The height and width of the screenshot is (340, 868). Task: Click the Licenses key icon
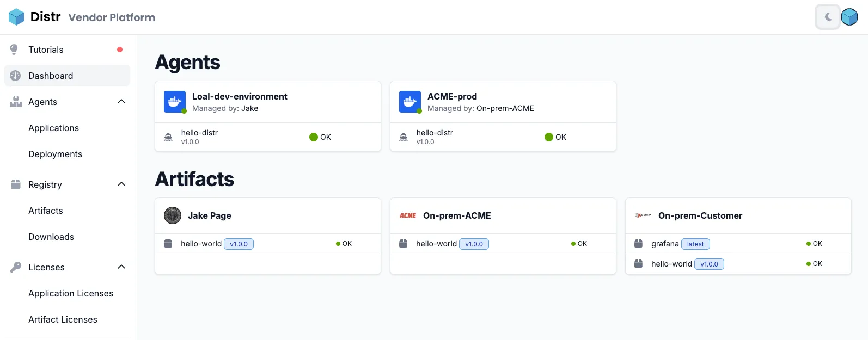pyautogui.click(x=16, y=267)
